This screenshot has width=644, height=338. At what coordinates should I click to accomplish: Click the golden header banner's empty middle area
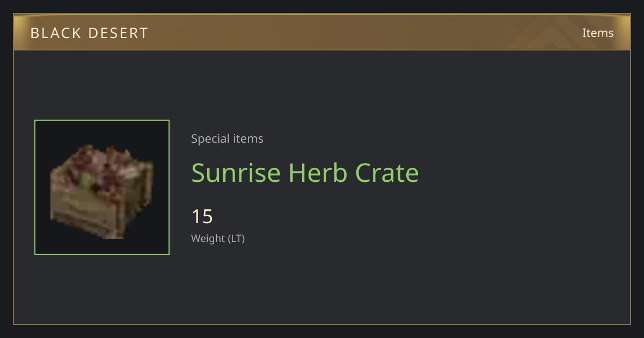[x=349, y=33]
